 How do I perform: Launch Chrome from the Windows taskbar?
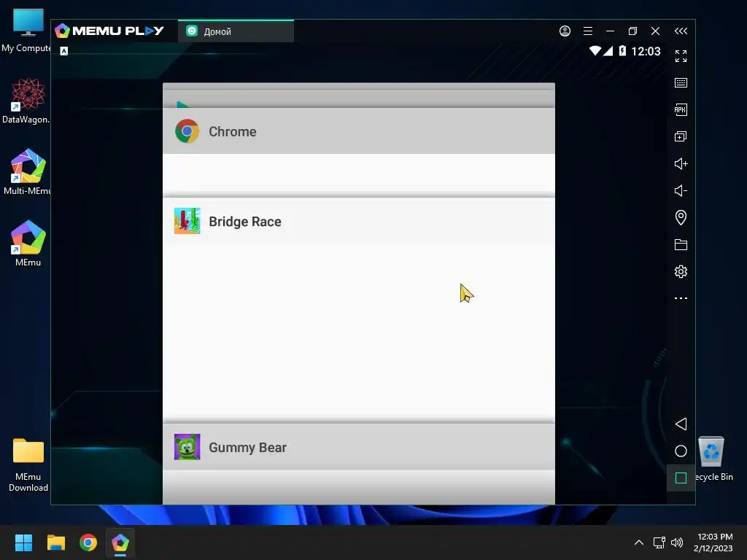(88, 542)
